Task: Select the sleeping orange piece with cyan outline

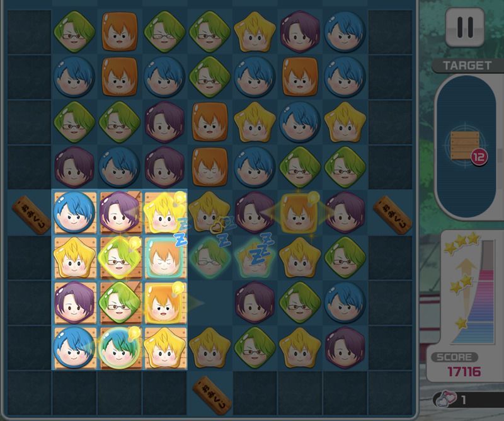Action: click(x=164, y=258)
